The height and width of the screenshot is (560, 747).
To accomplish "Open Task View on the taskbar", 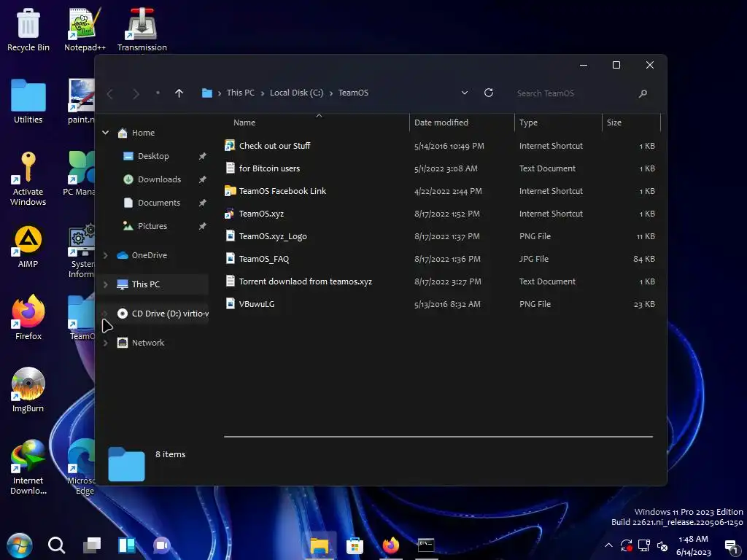I will [x=91, y=545].
